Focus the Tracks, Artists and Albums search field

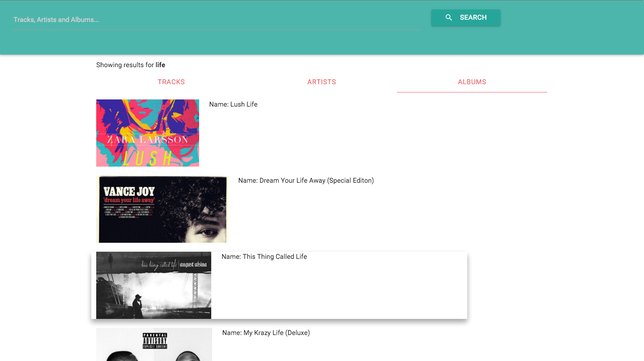coord(218,20)
